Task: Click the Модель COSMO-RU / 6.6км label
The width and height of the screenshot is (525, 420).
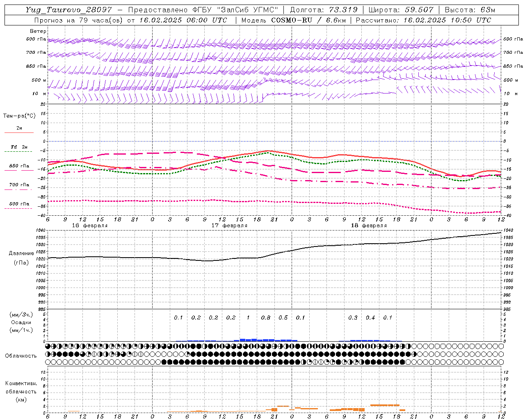Action: (294, 20)
